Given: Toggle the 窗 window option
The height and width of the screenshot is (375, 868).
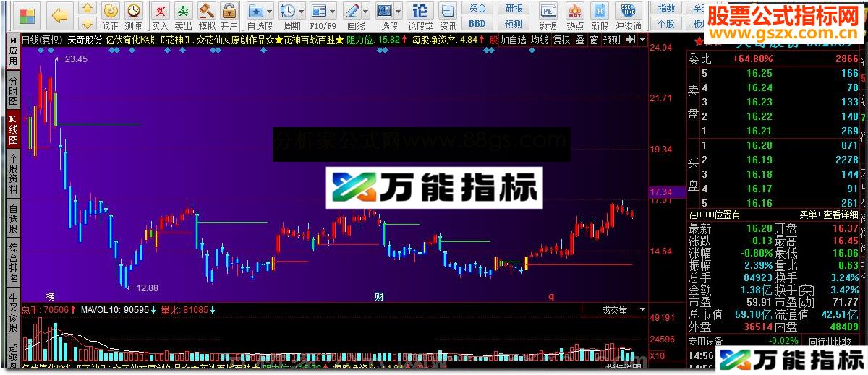Looking at the screenshot, I should click(x=593, y=40).
